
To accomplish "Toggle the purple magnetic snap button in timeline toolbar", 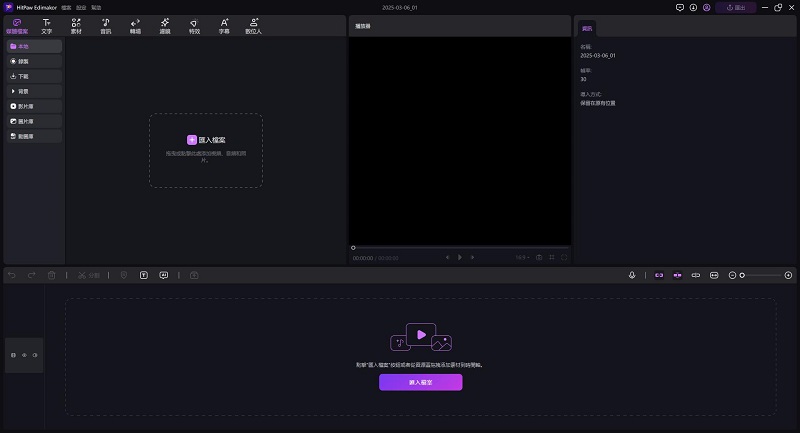I will coord(659,275).
